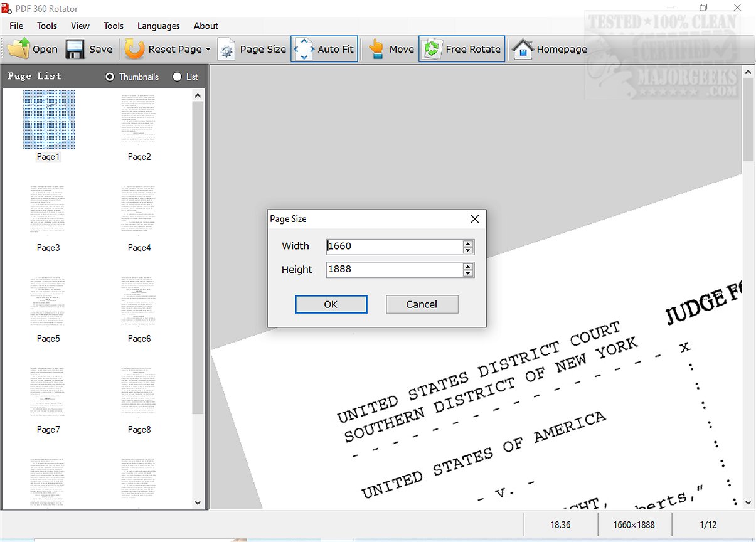Open the About menu

tap(206, 26)
